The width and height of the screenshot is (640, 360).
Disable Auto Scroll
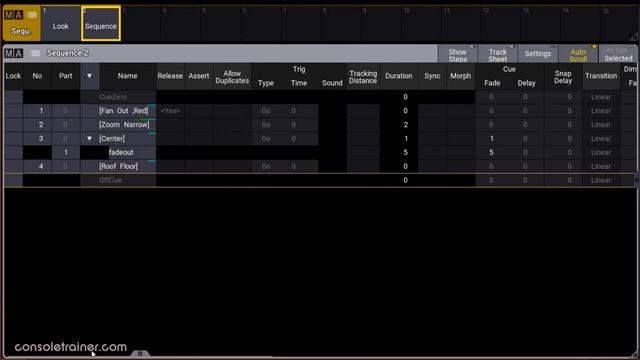(x=578, y=55)
